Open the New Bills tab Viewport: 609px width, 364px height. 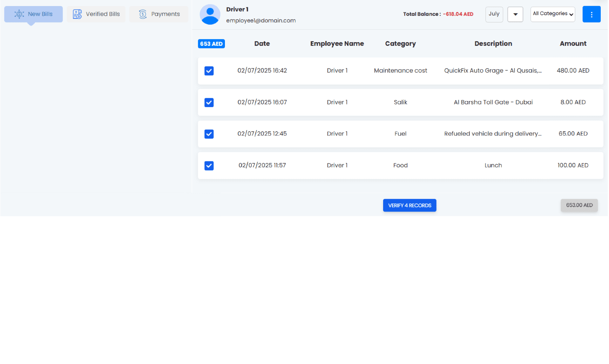tap(33, 14)
